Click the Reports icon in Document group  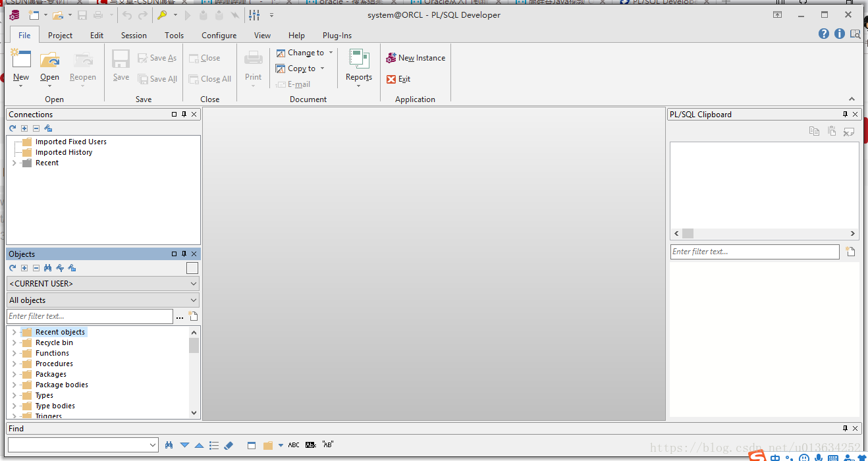(x=359, y=59)
